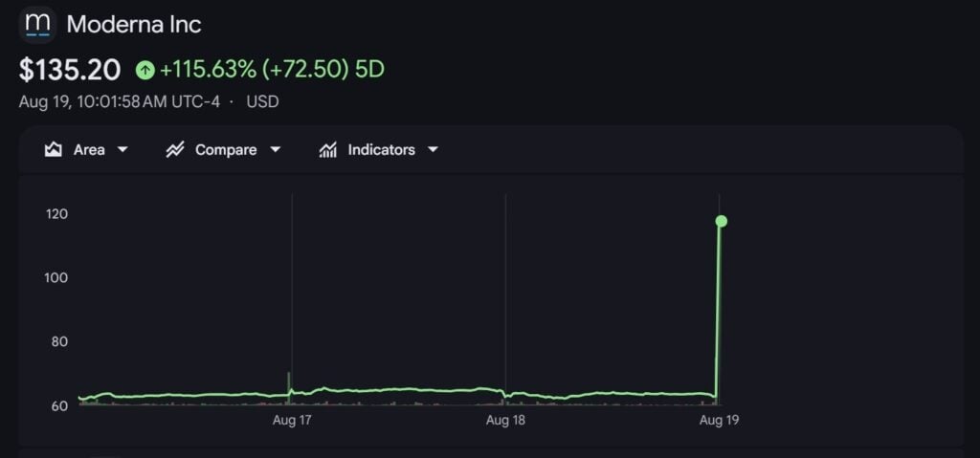Click the 5D period label
Viewport: 980px width, 458px height.
[369, 70]
